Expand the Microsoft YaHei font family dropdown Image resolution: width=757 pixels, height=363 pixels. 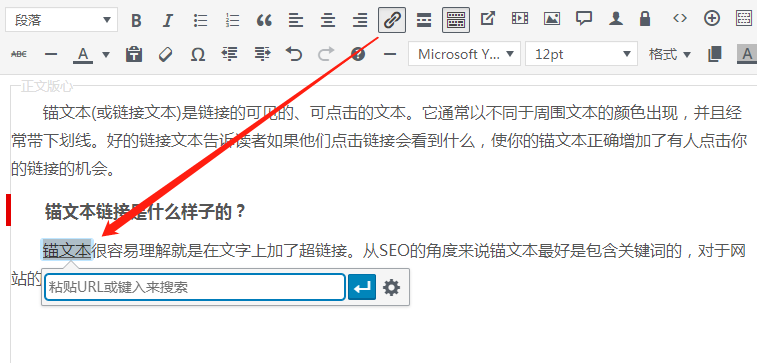coord(464,54)
